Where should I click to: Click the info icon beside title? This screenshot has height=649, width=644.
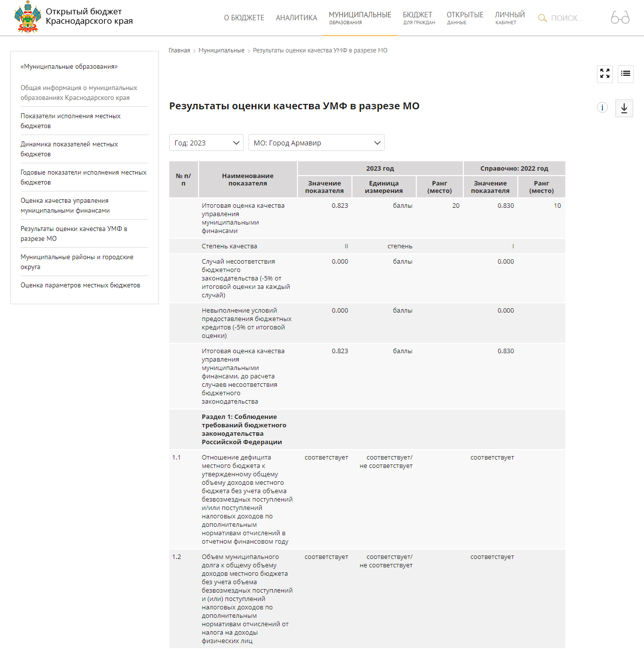pos(602,108)
